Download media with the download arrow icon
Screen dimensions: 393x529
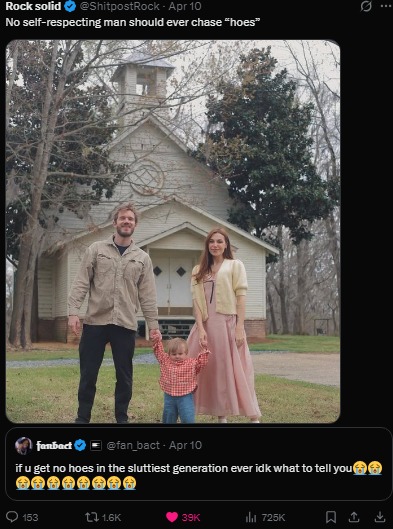pyautogui.click(x=380, y=517)
